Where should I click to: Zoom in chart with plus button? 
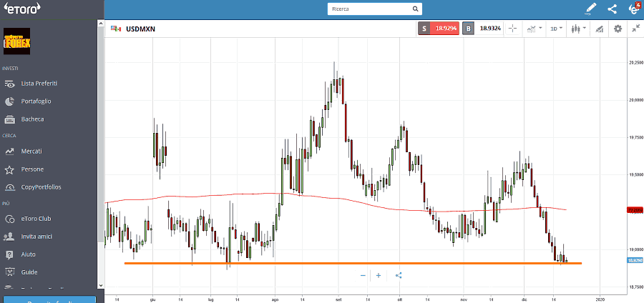379,275
